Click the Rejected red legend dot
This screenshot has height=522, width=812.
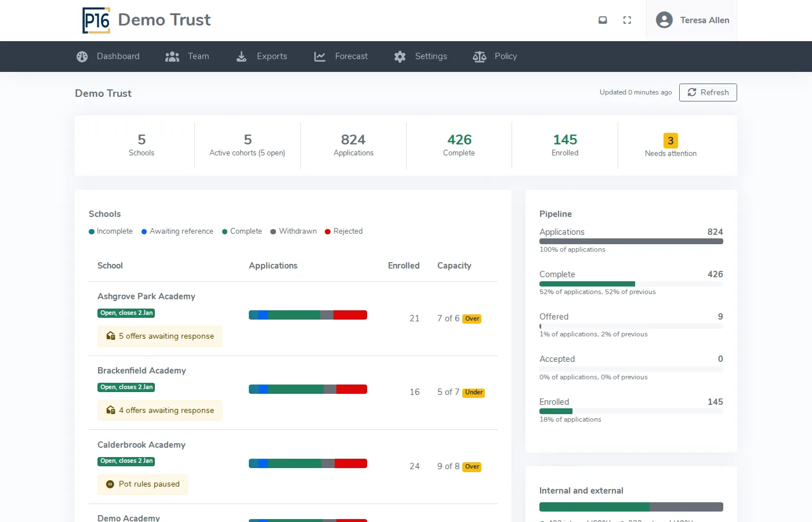pyautogui.click(x=328, y=231)
